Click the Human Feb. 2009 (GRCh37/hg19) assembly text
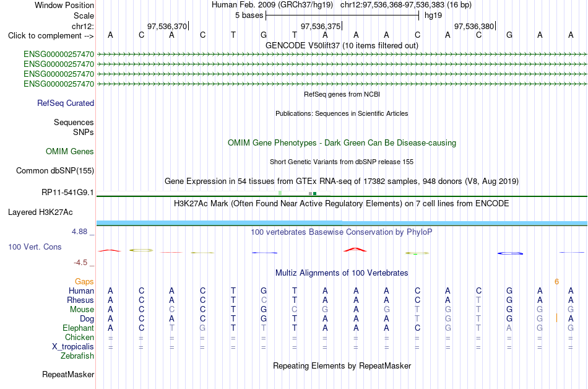588x389 pixels. point(272,5)
